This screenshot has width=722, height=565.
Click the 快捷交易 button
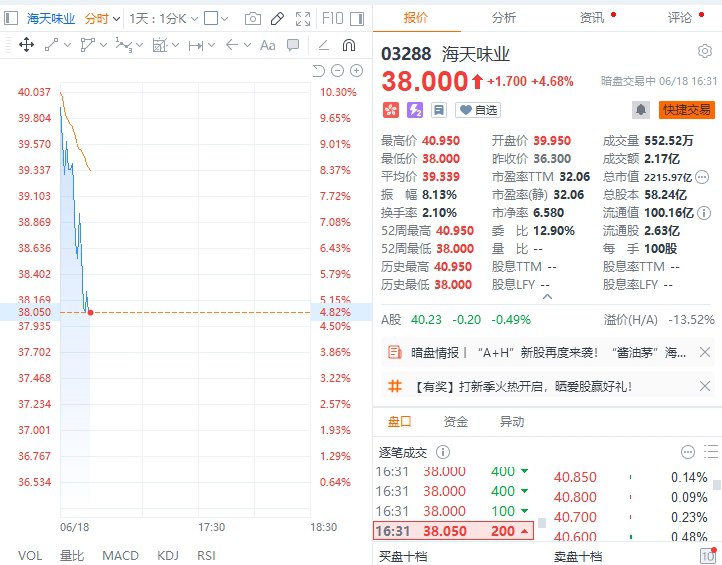click(687, 110)
